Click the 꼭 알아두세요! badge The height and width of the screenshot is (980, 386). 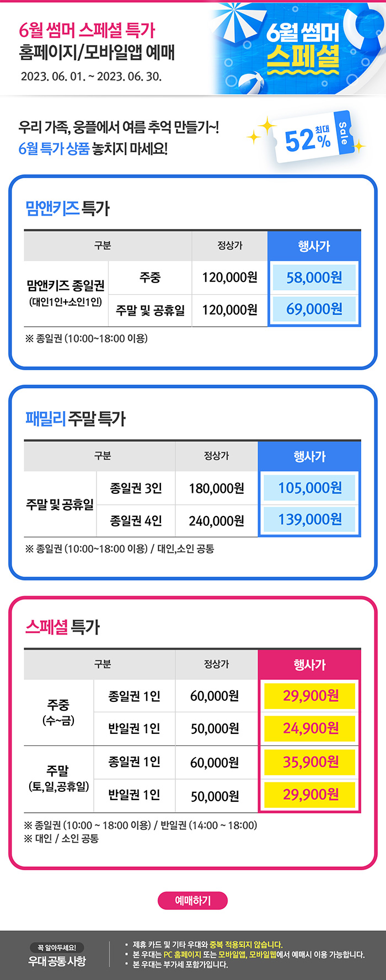click(57, 947)
